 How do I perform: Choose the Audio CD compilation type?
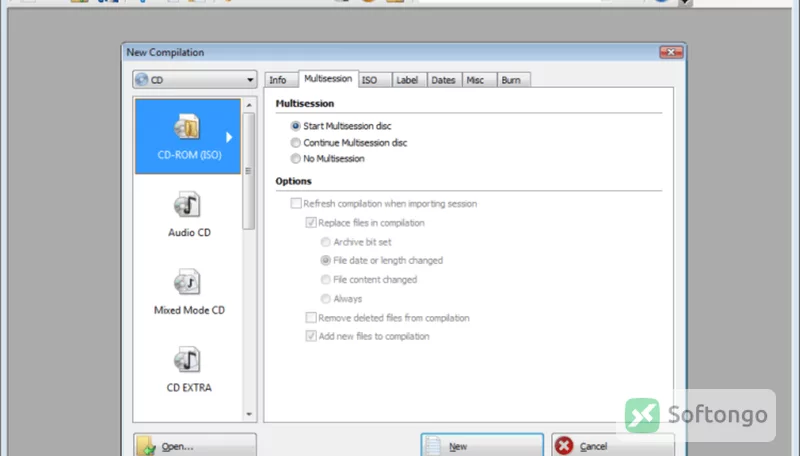[187, 205]
